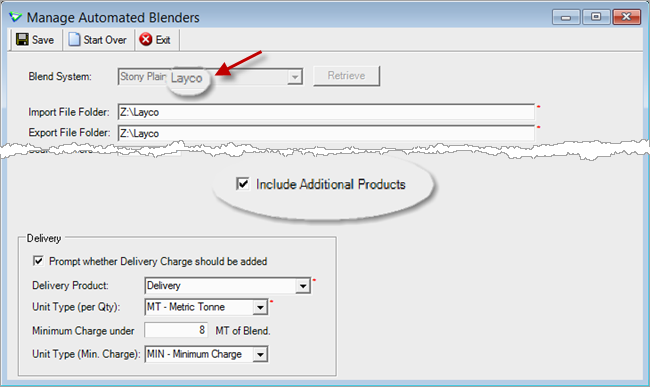Click the 'Export File Folder:' label

pos(69,133)
